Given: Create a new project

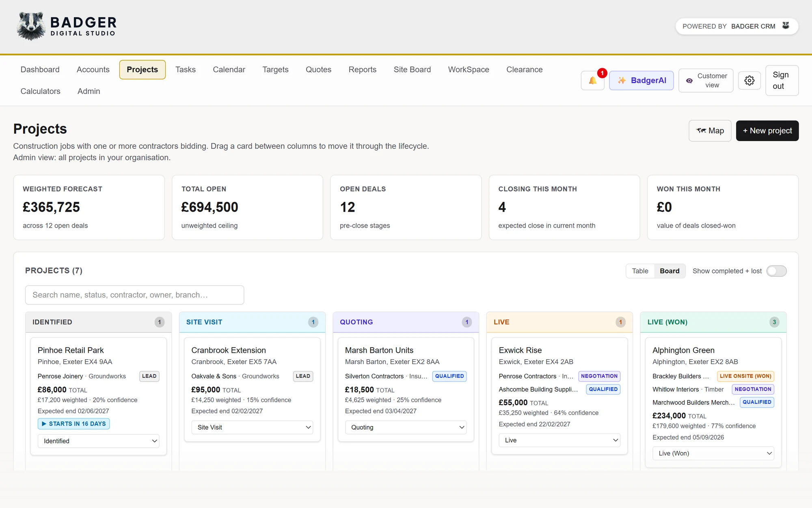Looking at the screenshot, I should [767, 131].
